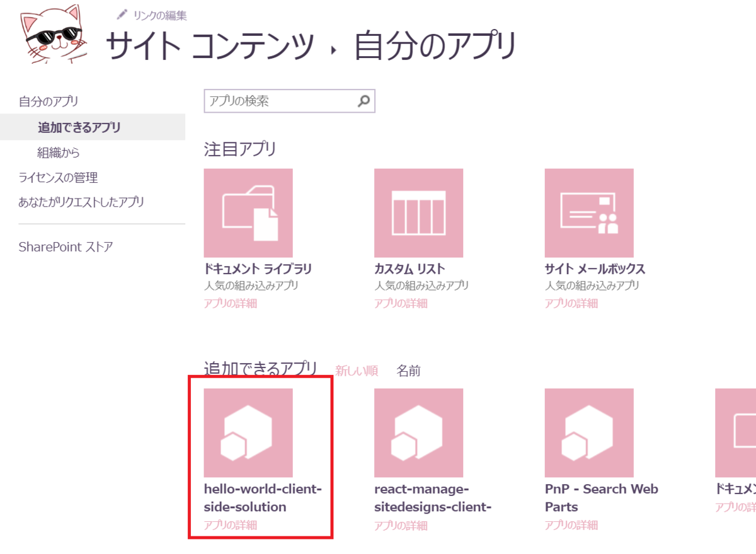756x554 pixels.
Task: Click the search magnifier icon
Action: tap(364, 101)
